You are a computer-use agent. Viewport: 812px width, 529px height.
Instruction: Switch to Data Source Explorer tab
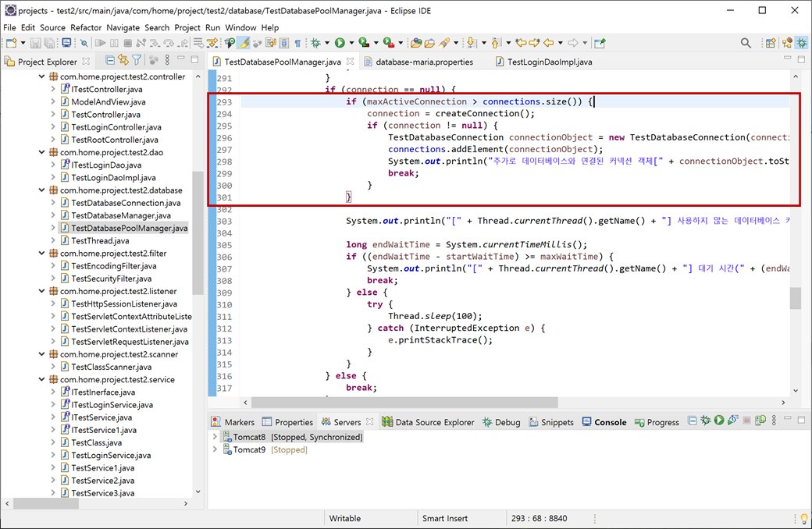point(429,422)
